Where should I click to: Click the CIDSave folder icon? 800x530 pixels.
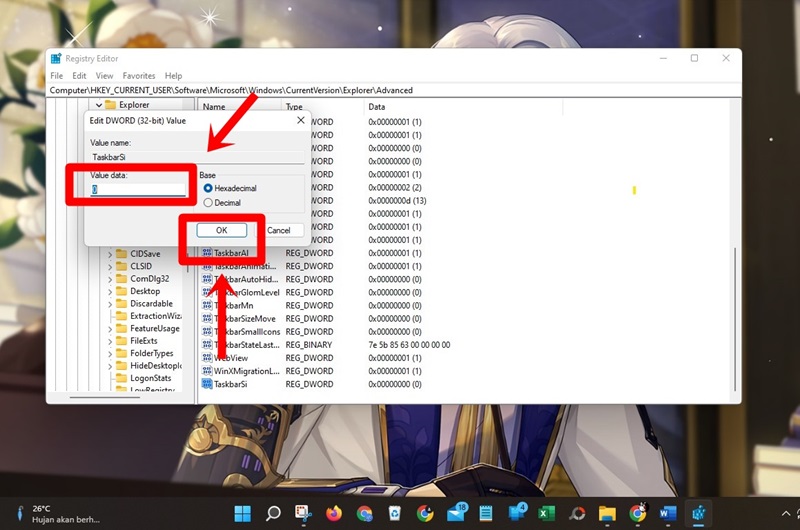(x=121, y=254)
